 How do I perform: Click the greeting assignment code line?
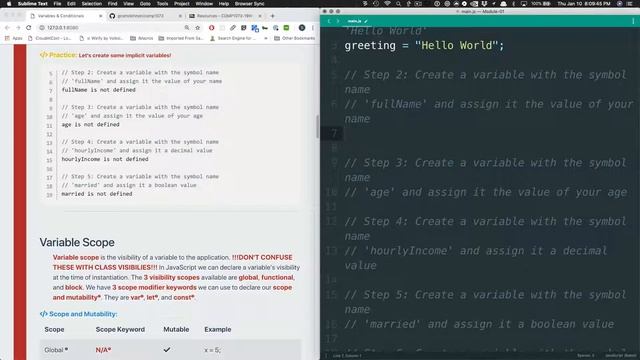[424, 45]
